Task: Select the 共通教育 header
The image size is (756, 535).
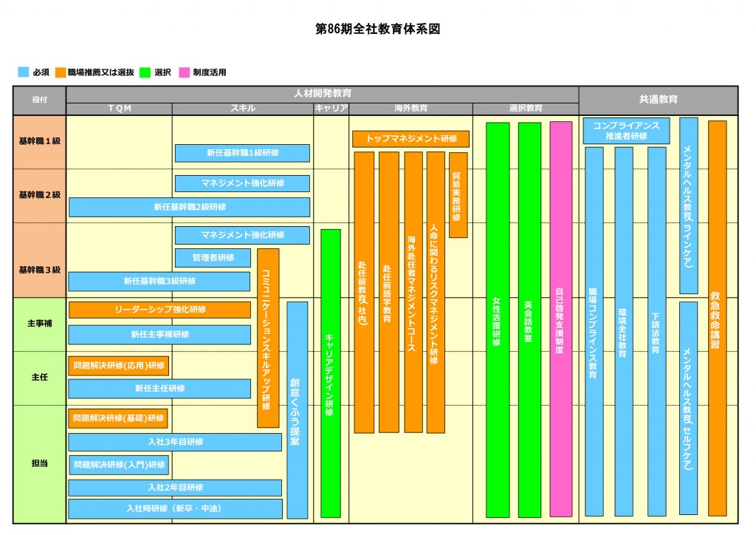Action: [658, 100]
